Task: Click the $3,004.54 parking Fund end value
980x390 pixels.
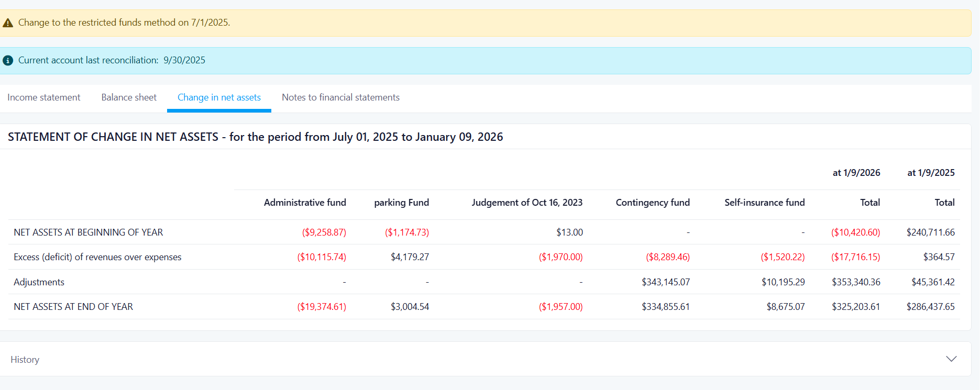Action: (410, 307)
